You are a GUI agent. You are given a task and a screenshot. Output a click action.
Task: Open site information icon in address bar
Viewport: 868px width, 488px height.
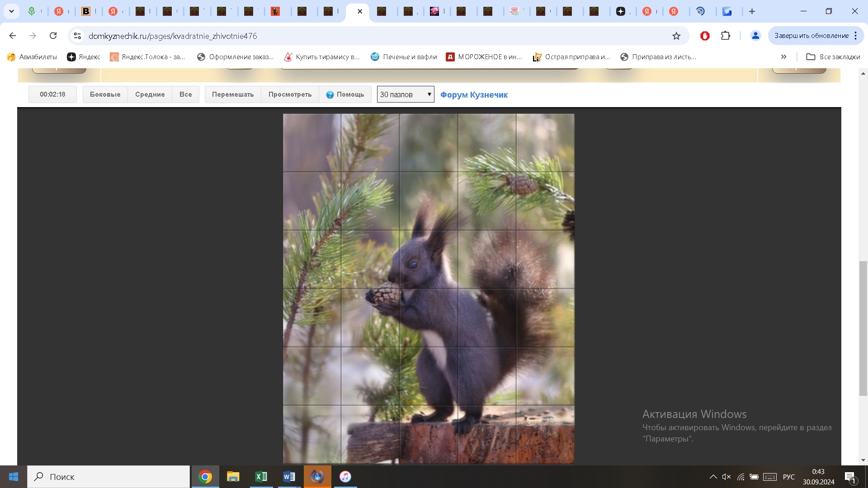(77, 36)
